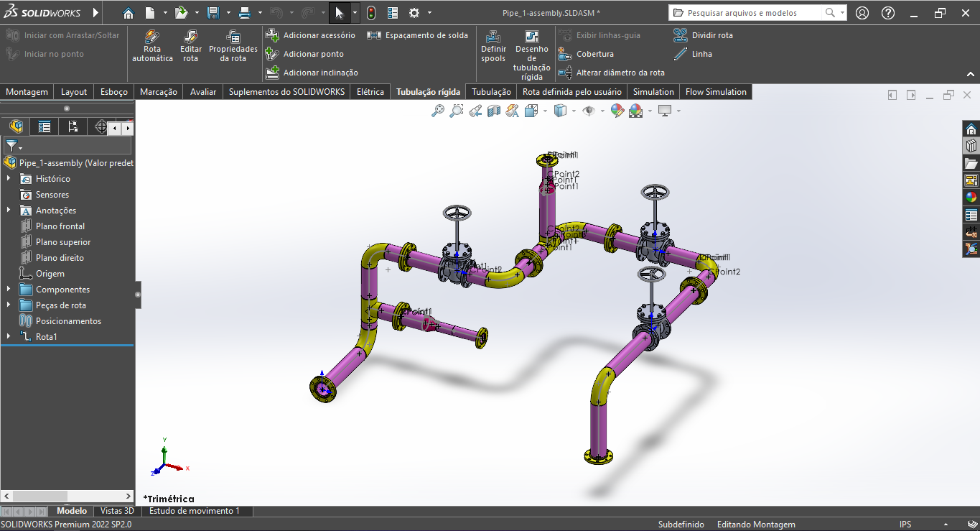Click Adicionar acessório button

(x=311, y=35)
